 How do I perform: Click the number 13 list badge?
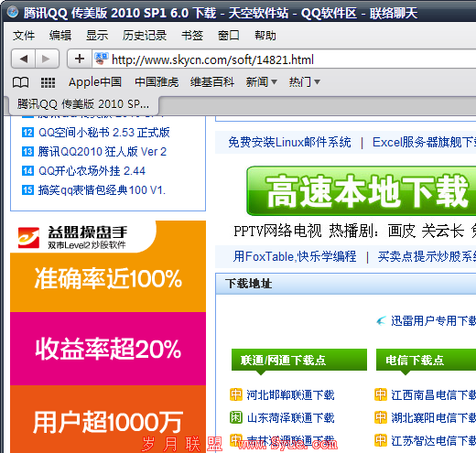pyautogui.click(x=27, y=152)
